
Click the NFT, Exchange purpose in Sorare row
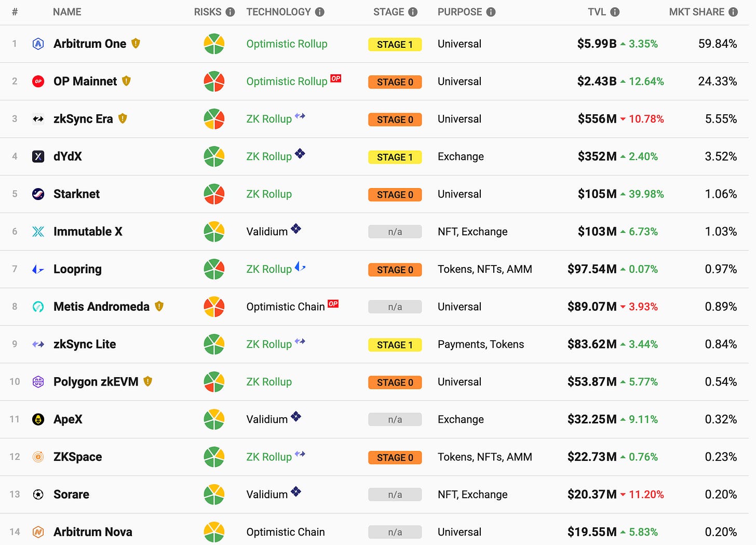click(473, 494)
